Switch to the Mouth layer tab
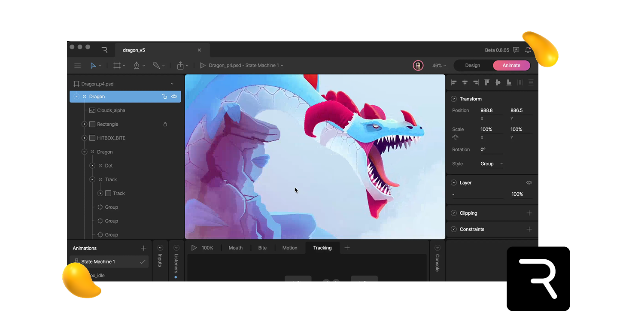The width and height of the screenshot is (644, 322). point(235,248)
